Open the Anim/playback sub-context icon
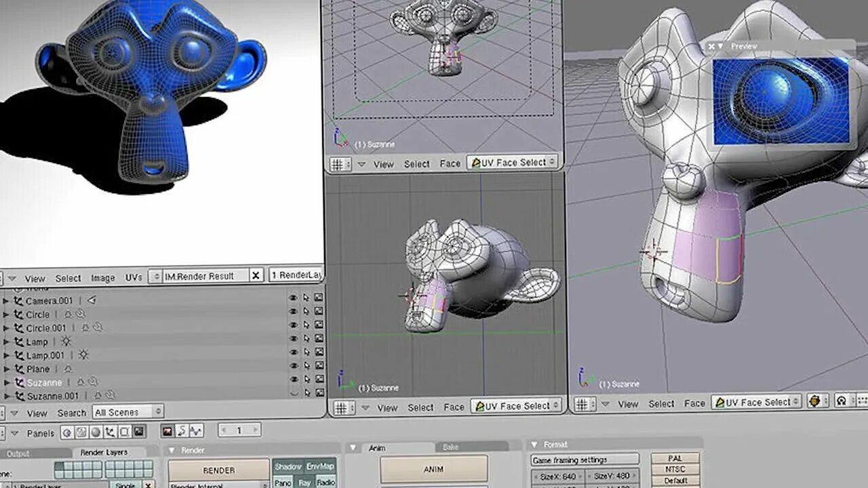Image resolution: width=868 pixels, height=488 pixels. (x=182, y=431)
